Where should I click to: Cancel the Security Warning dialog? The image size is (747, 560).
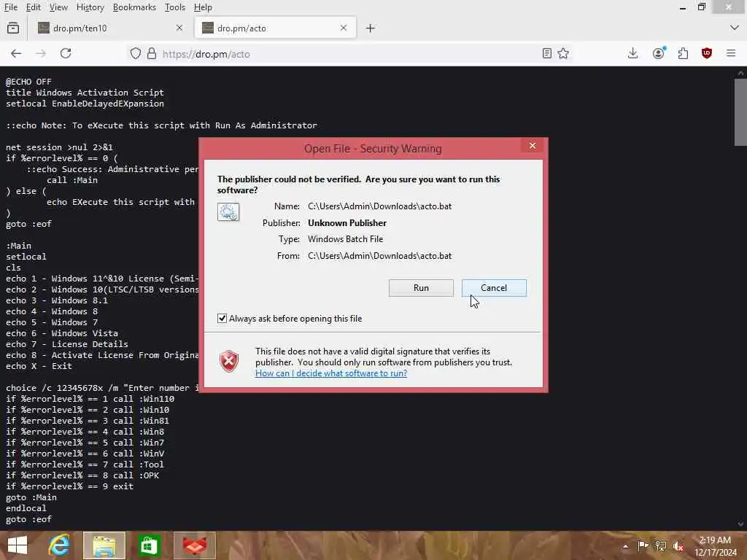point(494,287)
